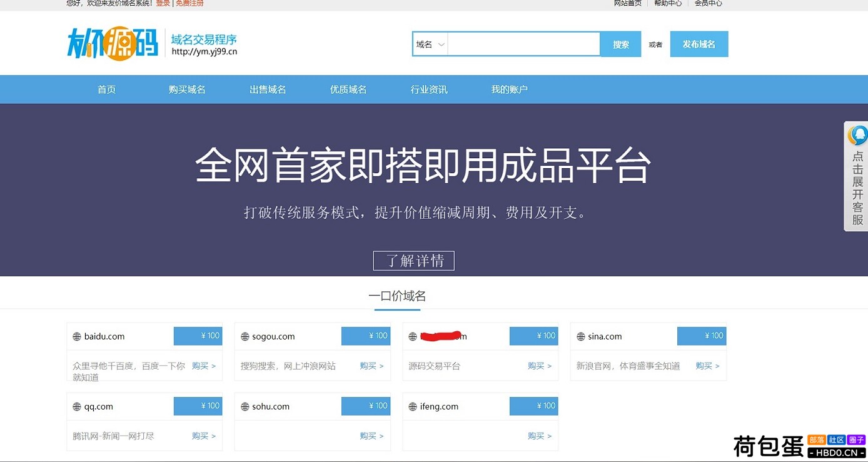Click the domain search input field

tap(524, 44)
